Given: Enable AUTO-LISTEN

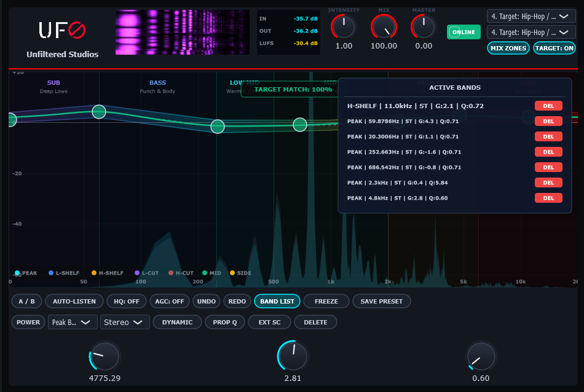Looking at the screenshot, I should pyautogui.click(x=74, y=301).
